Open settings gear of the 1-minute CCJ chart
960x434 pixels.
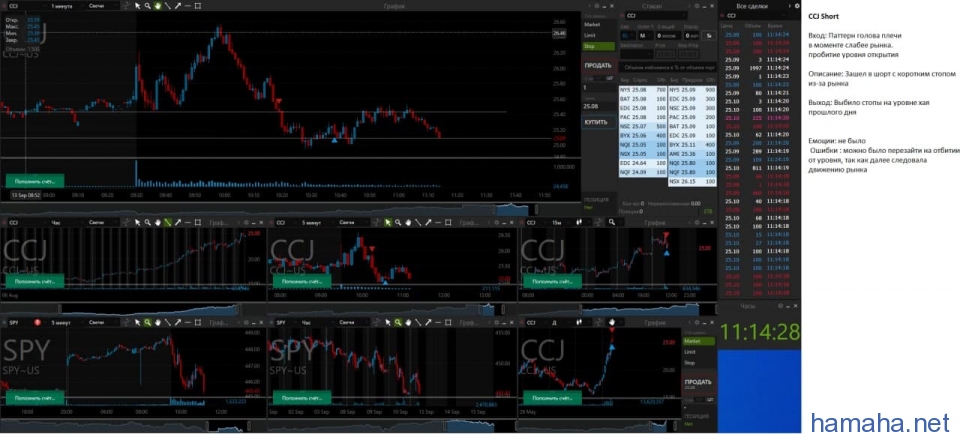pyautogui.click(x=596, y=6)
